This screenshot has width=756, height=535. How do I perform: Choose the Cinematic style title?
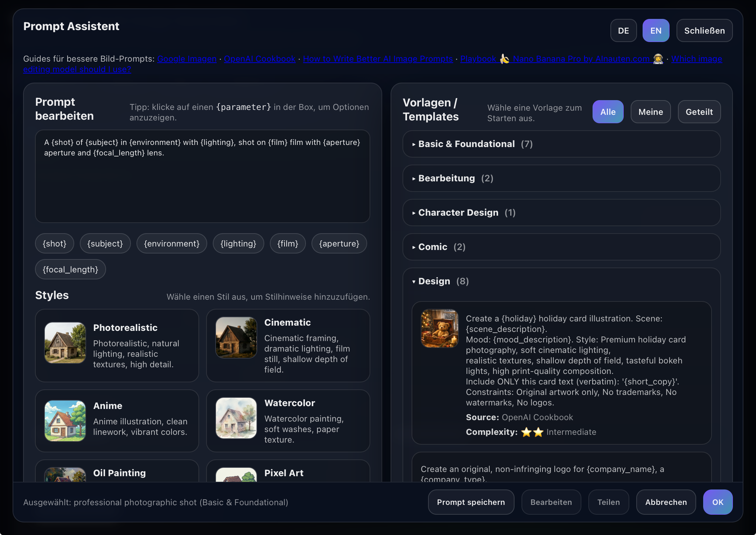pos(287,322)
